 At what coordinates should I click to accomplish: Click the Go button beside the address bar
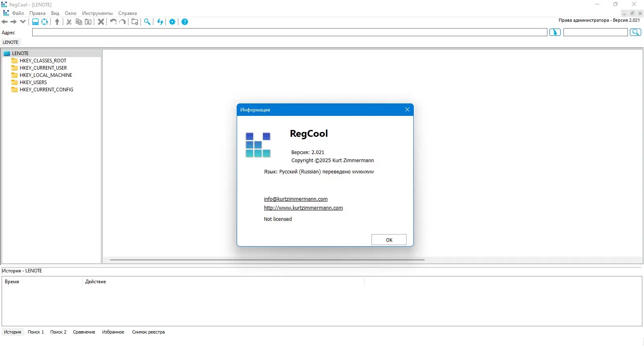[x=555, y=32]
